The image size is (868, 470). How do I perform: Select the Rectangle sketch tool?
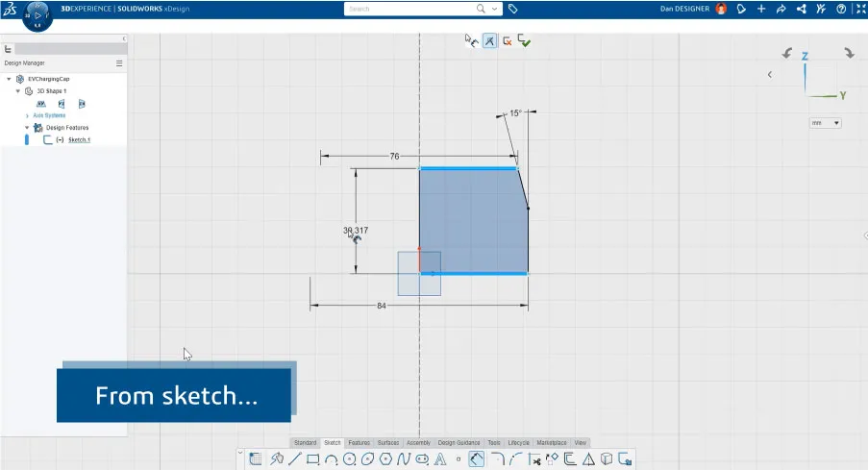coord(312,458)
